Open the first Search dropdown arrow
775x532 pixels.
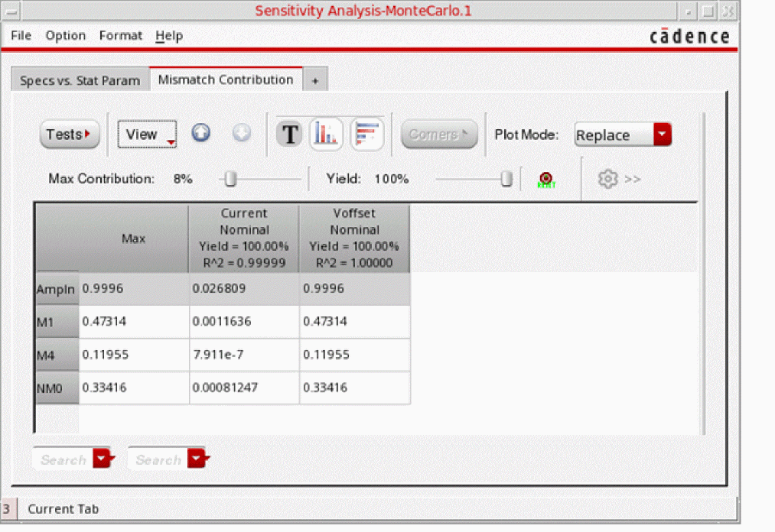tap(102, 459)
